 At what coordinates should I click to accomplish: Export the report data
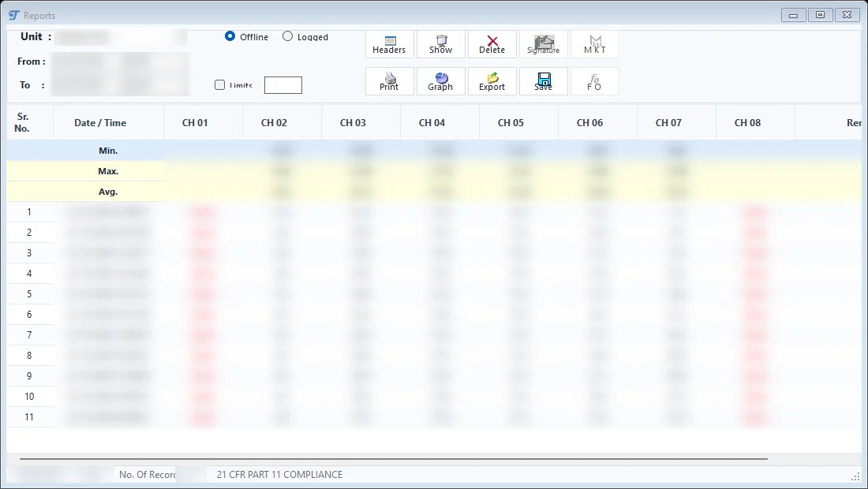pos(492,81)
